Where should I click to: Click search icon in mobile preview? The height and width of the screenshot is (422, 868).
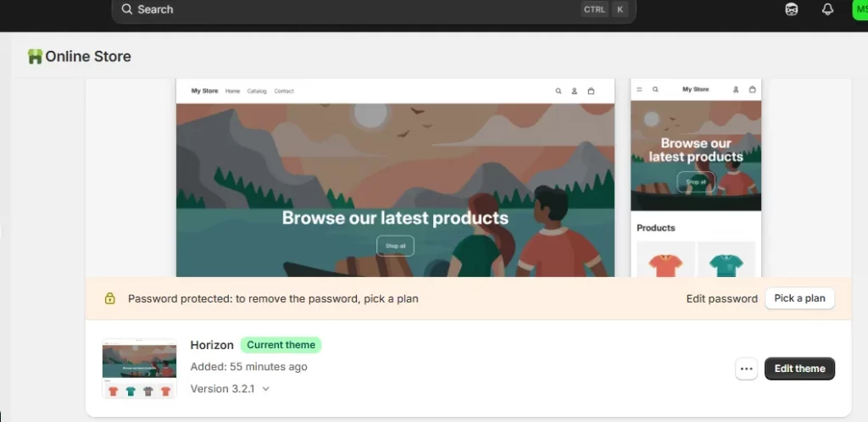click(655, 89)
